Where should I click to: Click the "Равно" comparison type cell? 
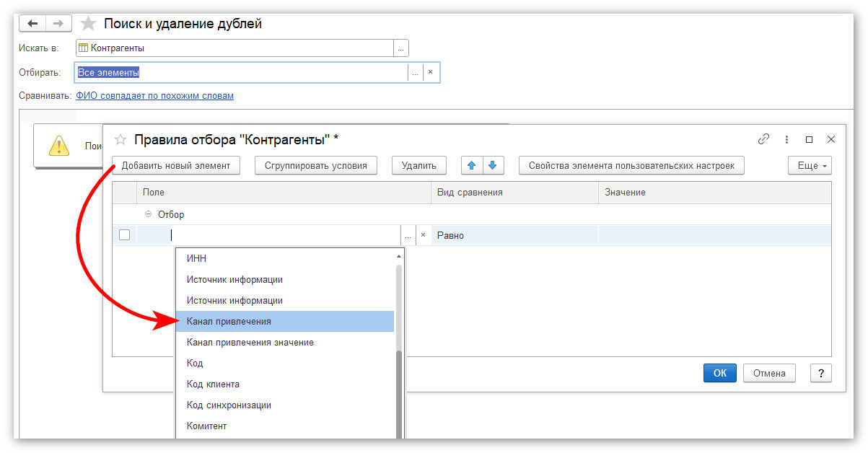pos(514,235)
